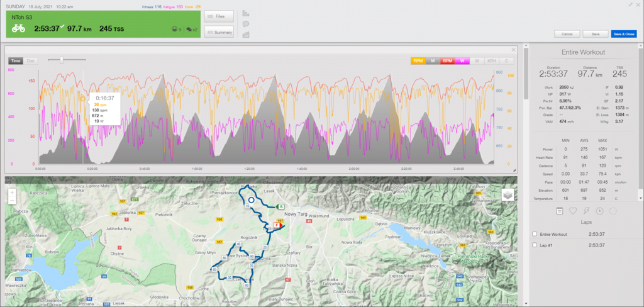
Task: Enable the KPH speed data series
Action: (x=492, y=61)
